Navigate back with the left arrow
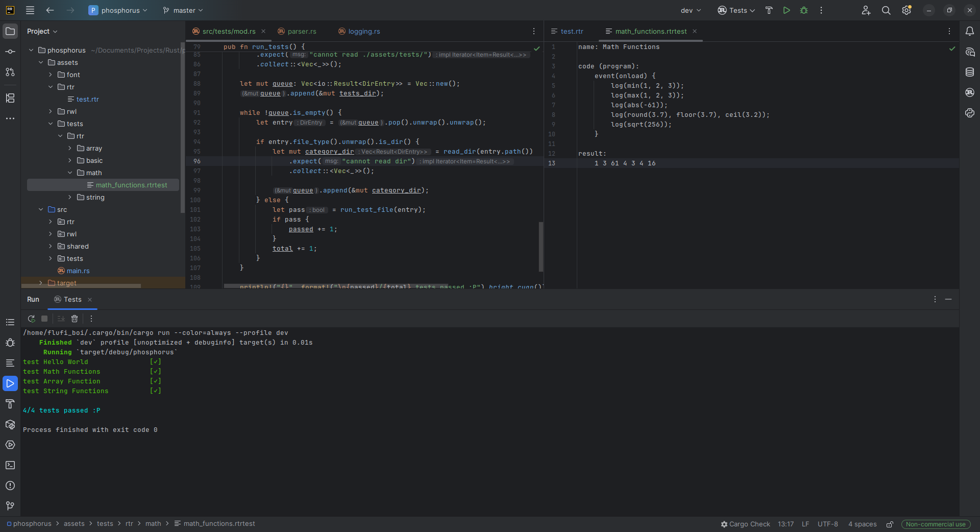 pos(50,10)
